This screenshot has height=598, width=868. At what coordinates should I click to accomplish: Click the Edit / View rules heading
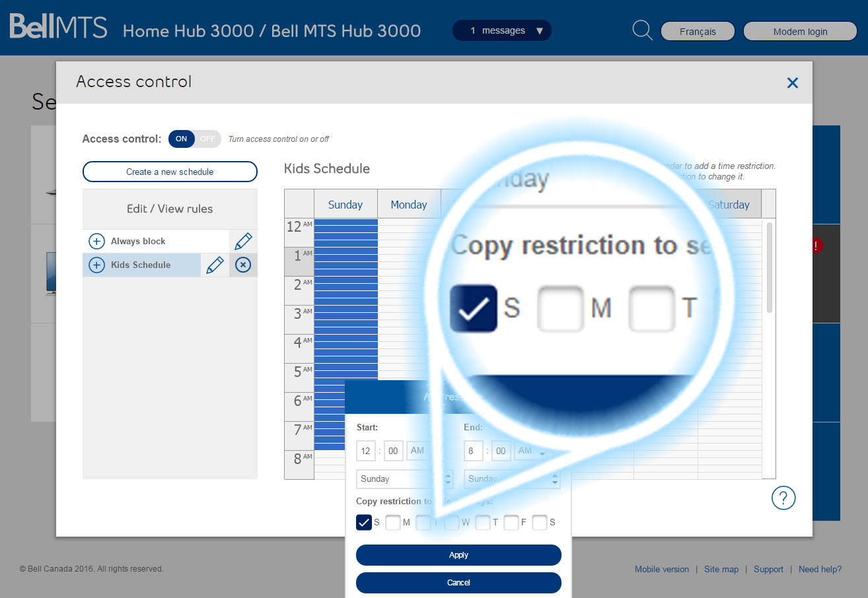pos(170,209)
